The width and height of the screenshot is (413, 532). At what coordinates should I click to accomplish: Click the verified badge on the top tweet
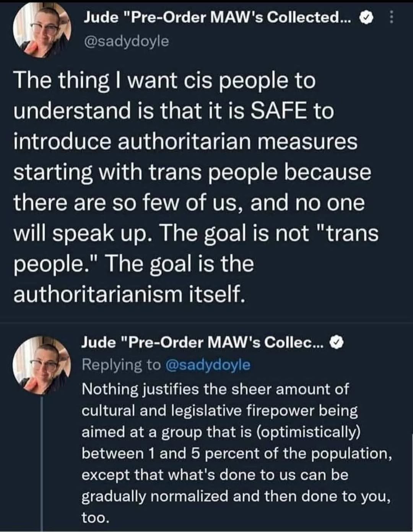367,18
